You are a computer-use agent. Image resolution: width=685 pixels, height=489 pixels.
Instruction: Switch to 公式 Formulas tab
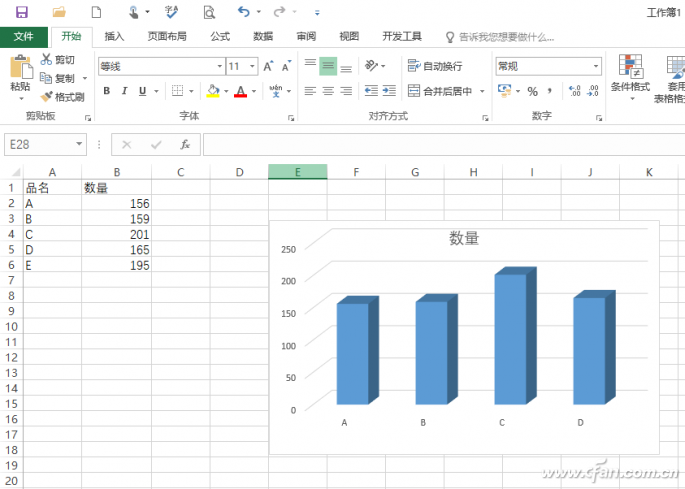click(220, 37)
